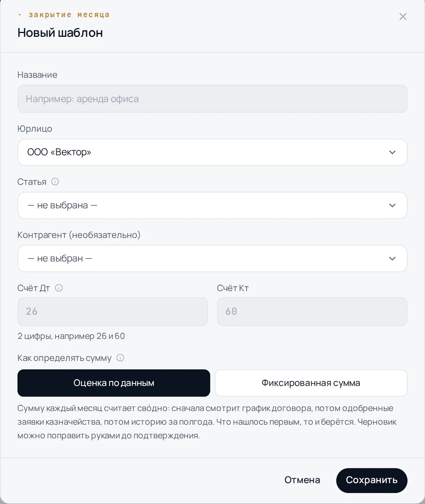Click the info icon beside Счёт Дт
425x504 pixels.
(59, 288)
